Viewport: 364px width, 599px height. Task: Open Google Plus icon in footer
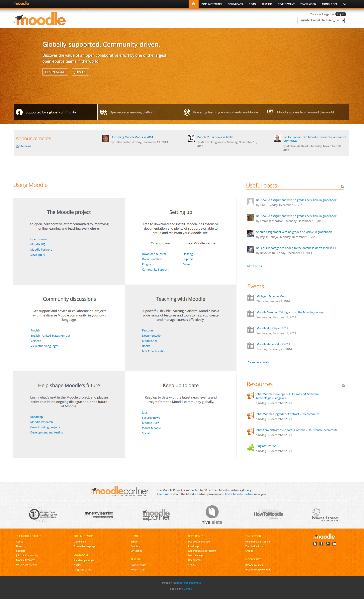click(328, 543)
